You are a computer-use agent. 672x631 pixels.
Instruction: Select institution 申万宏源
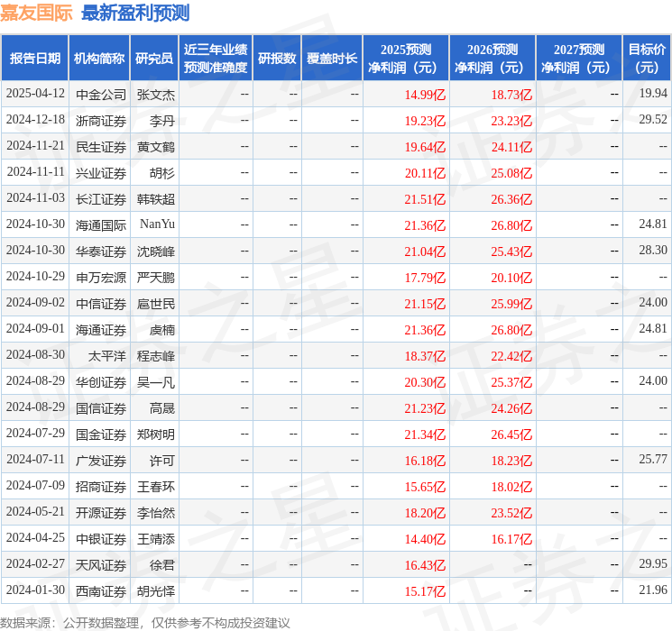[x=101, y=278]
